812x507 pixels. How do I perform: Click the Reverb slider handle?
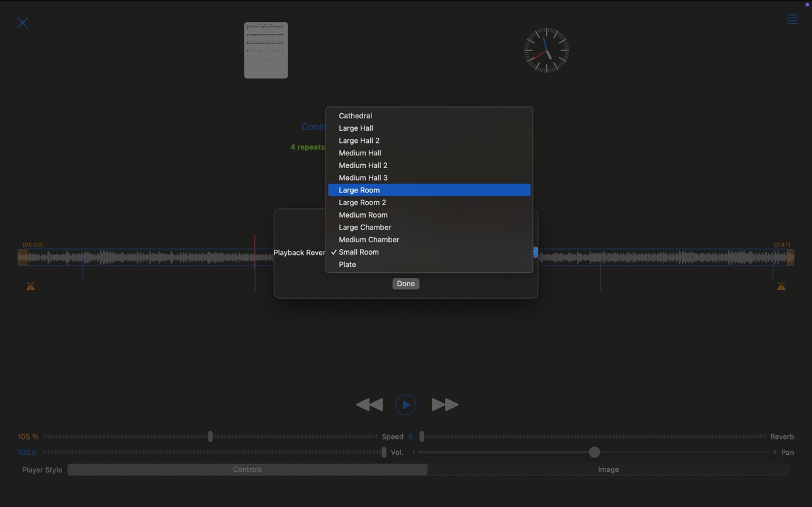pos(422,436)
